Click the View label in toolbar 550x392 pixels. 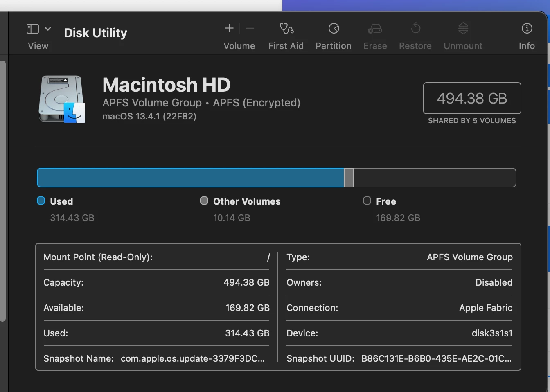click(38, 46)
